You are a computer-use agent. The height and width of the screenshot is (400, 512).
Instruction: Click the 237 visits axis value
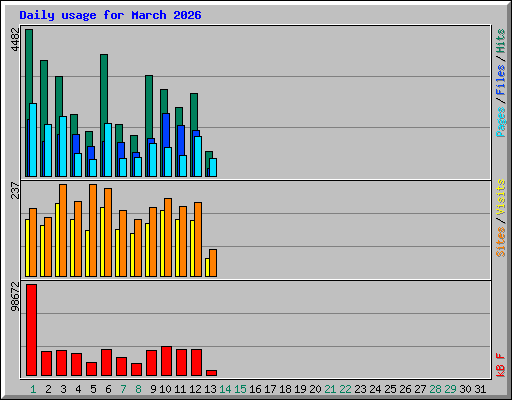[16, 190]
